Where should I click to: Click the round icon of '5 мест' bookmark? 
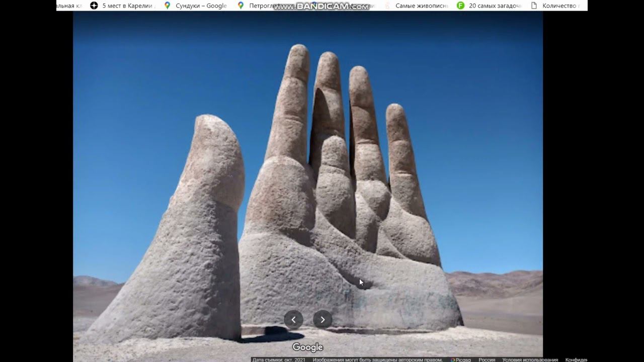coord(94,6)
